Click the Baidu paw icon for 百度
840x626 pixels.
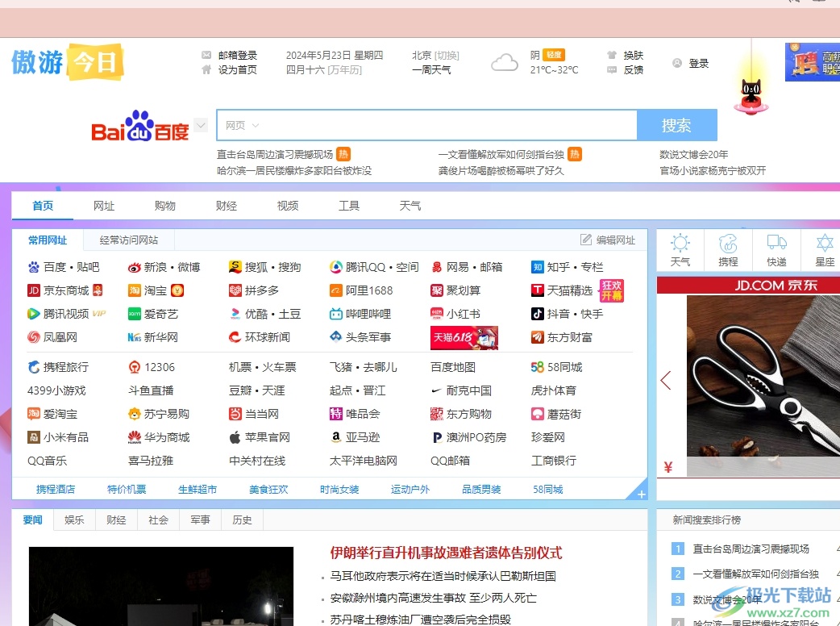point(34,267)
